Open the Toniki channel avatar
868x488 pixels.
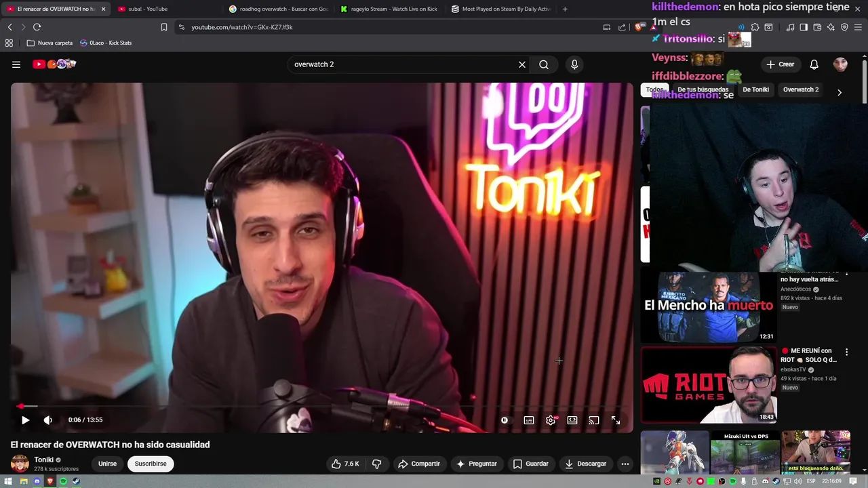click(x=20, y=464)
